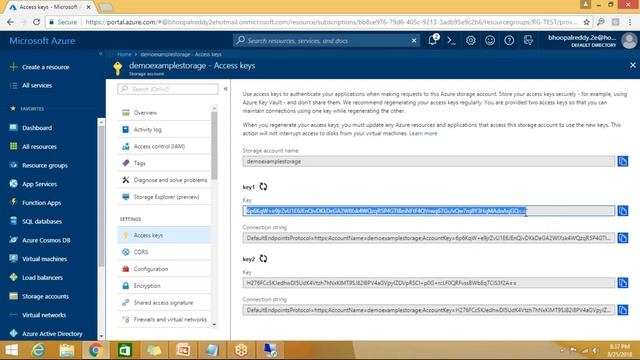Screen dimensions: 640x360
Task: Open File Explorer from taskbar
Action: click(x=67, y=350)
